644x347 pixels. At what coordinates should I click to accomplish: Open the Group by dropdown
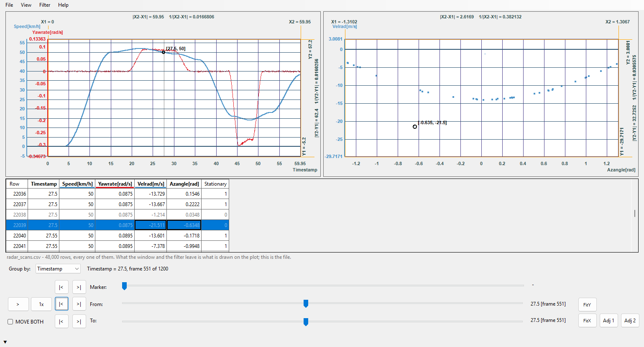58,269
